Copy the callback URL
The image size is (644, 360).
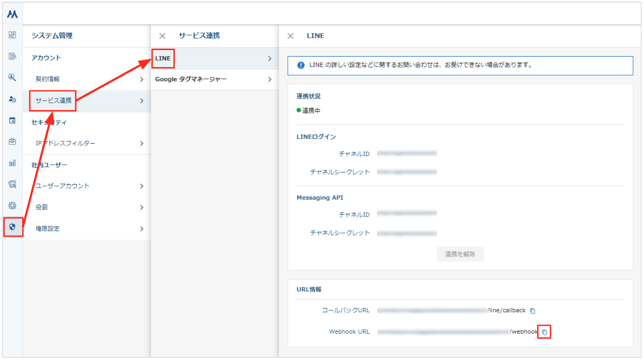[x=532, y=311]
